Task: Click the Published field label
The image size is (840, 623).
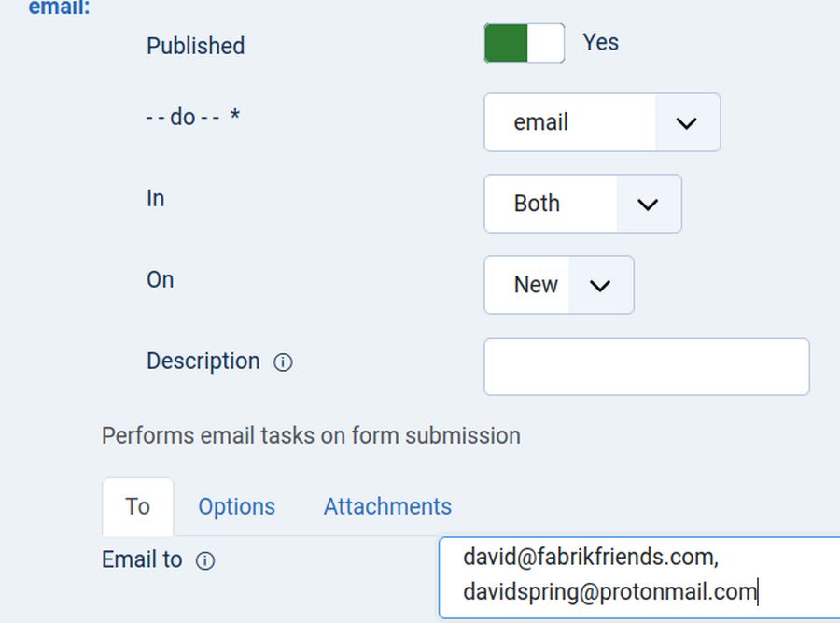Action: (195, 46)
